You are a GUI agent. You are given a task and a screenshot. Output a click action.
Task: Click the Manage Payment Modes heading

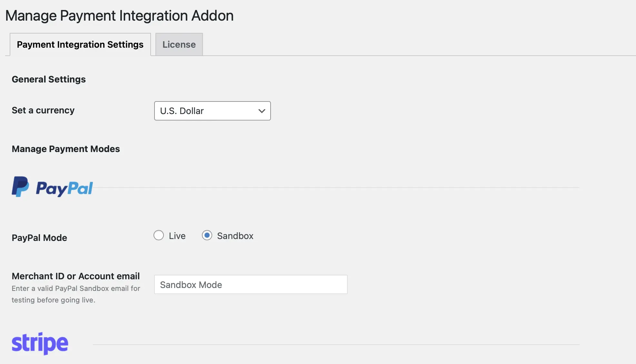pyautogui.click(x=66, y=149)
